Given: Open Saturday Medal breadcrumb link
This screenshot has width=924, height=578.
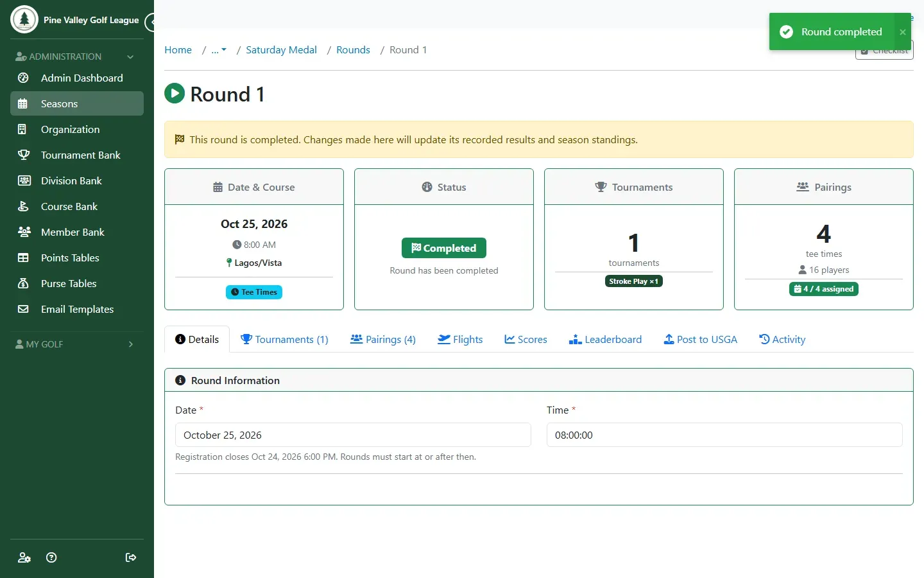Looking at the screenshot, I should point(281,50).
